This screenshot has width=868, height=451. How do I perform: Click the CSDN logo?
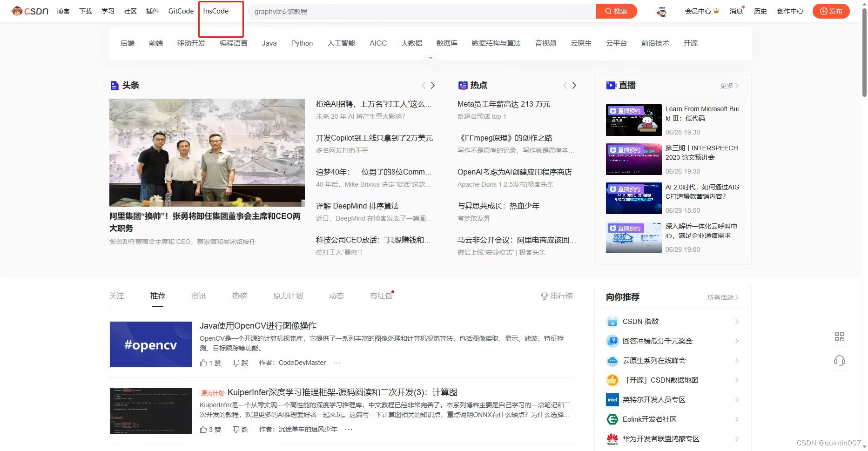point(30,11)
